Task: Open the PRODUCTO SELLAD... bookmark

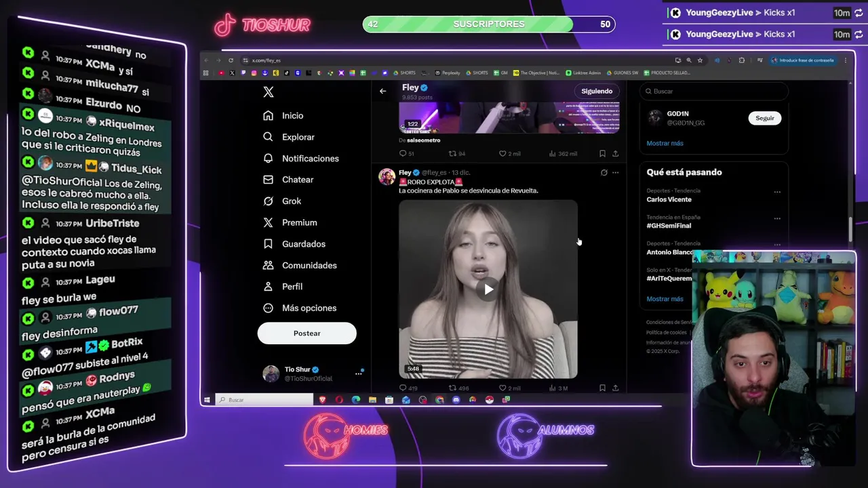Action: [667, 73]
